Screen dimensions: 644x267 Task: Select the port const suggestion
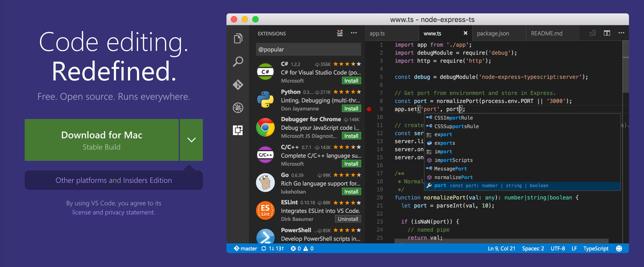522,186
